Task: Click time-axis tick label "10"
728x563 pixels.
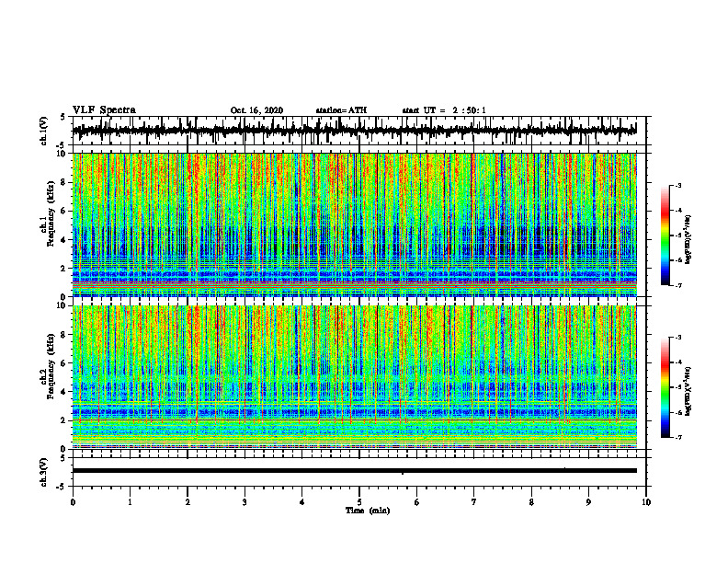Action: tap(646, 502)
